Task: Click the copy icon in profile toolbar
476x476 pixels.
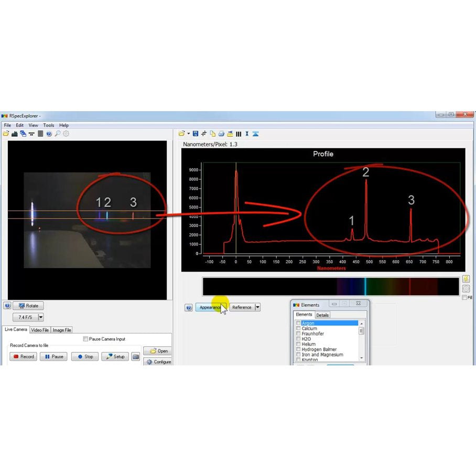Action: point(212,134)
